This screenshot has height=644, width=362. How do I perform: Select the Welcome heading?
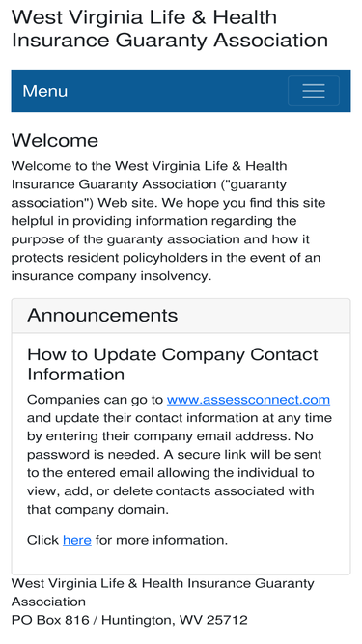coord(55,140)
